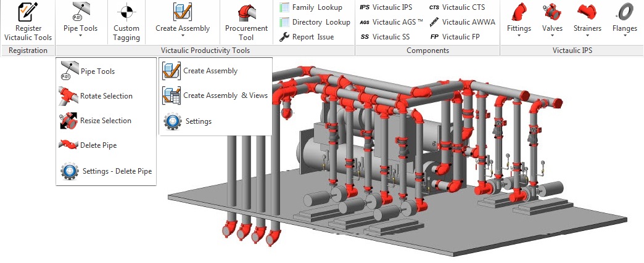Click gear icon beside Settings - Delete Pipe

coord(70,171)
